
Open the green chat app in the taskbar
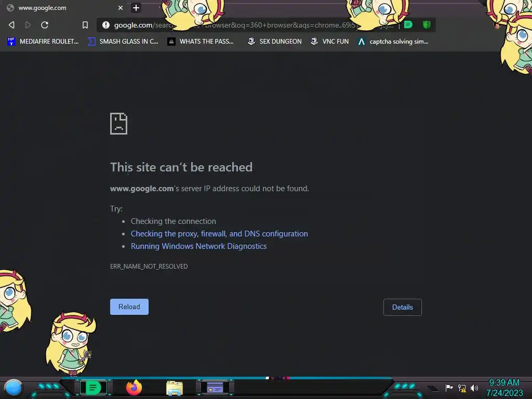pos(94,388)
